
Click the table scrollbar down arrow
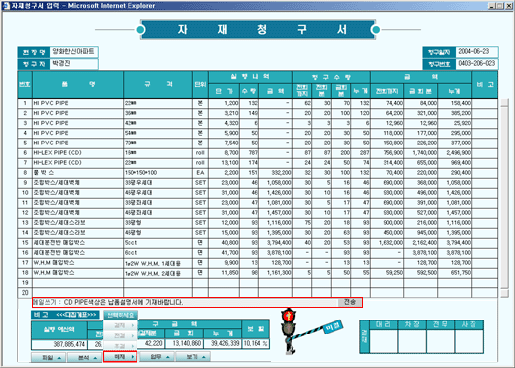pyautogui.click(x=504, y=293)
